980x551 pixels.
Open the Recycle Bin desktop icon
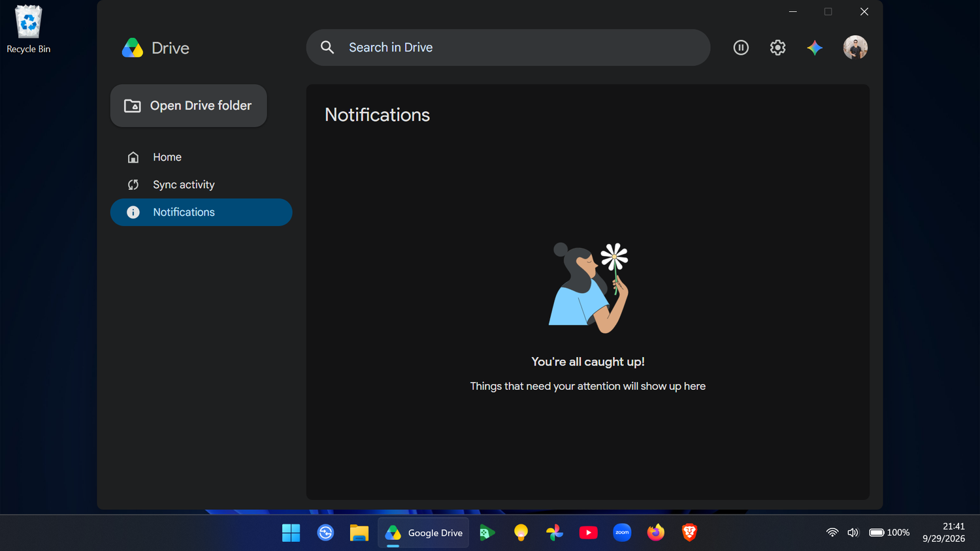(x=28, y=30)
